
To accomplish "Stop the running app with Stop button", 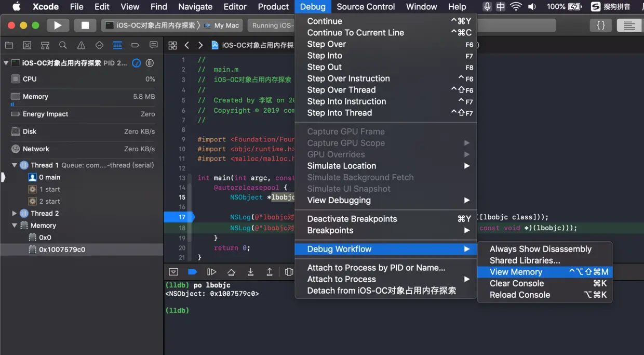I will 85,25.
